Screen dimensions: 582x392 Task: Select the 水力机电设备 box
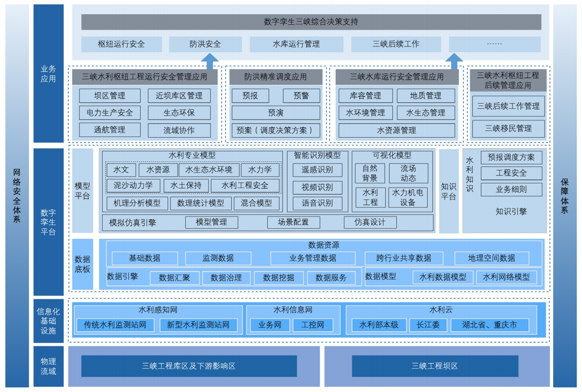[x=408, y=197]
